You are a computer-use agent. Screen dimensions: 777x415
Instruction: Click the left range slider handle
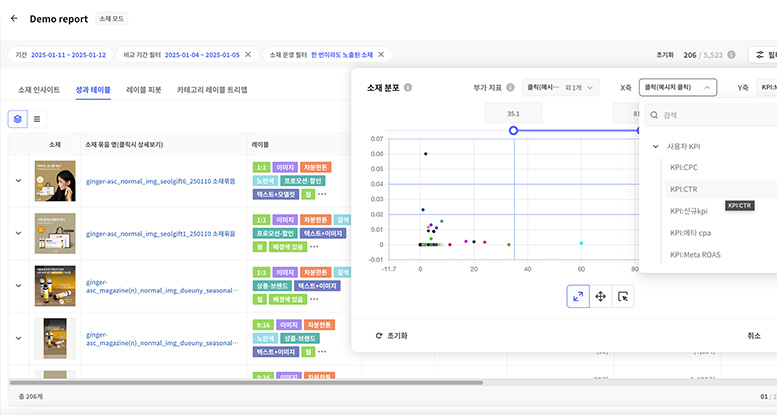tap(513, 131)
